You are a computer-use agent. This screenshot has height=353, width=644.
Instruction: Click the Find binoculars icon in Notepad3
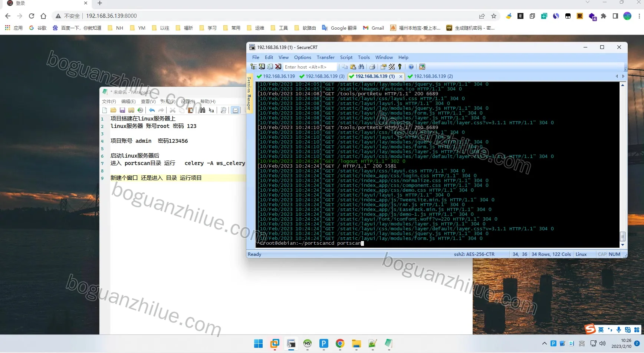(x=203, y=110)
